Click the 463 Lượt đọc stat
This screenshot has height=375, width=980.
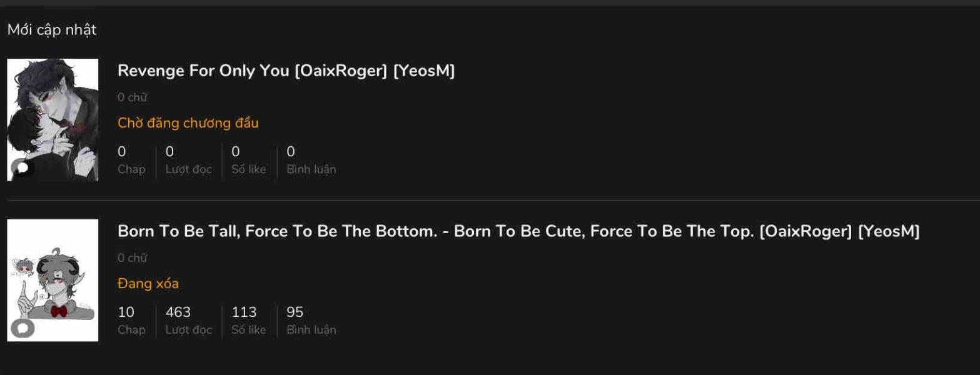tap(188, 320)
